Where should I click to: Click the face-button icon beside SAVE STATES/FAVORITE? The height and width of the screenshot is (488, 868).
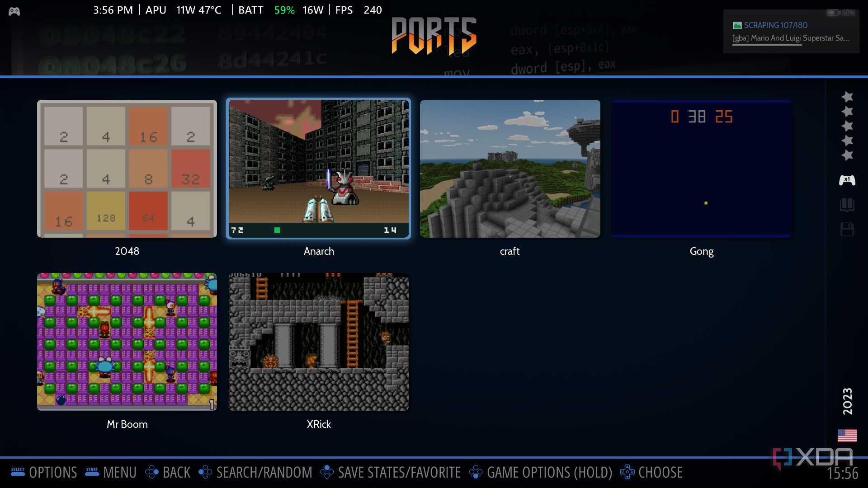[x=327, y=472]
